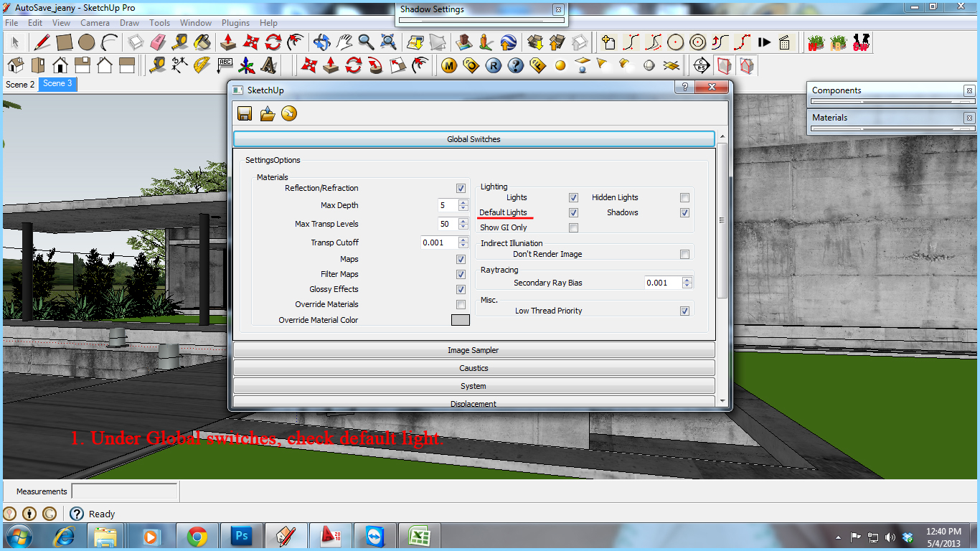Click status bar help Ready icon
980x551 pixels.
point(77,514)
